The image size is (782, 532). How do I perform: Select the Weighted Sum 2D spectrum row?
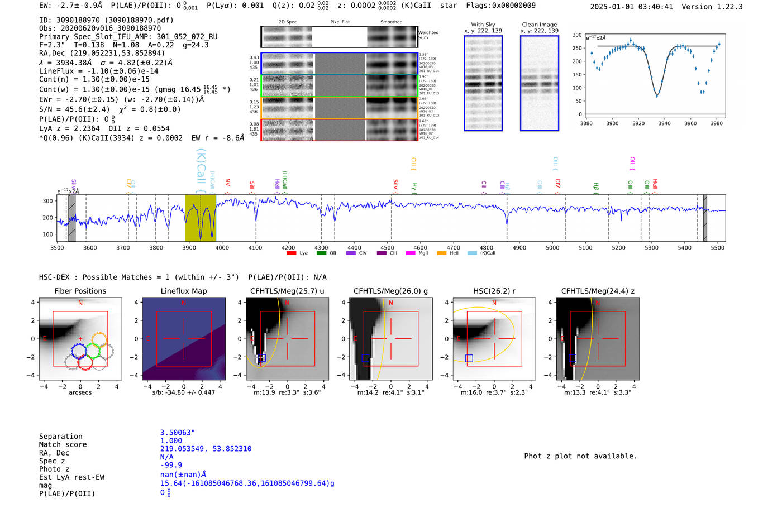[339, 37]
